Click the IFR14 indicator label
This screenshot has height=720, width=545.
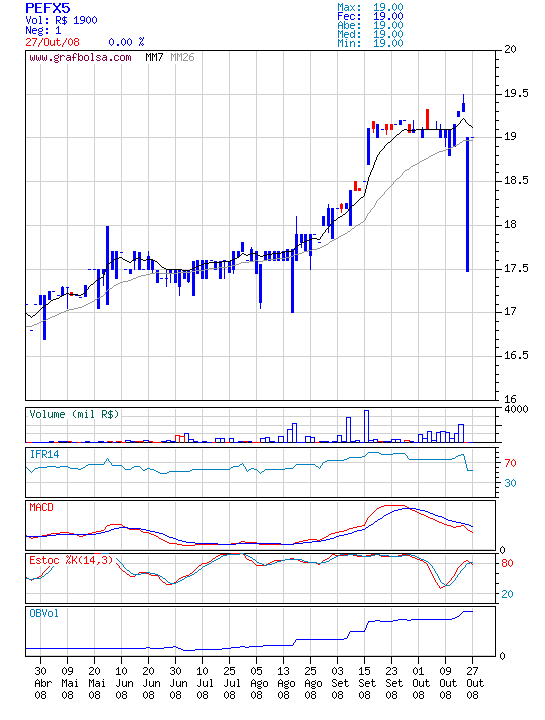point(44,454)
